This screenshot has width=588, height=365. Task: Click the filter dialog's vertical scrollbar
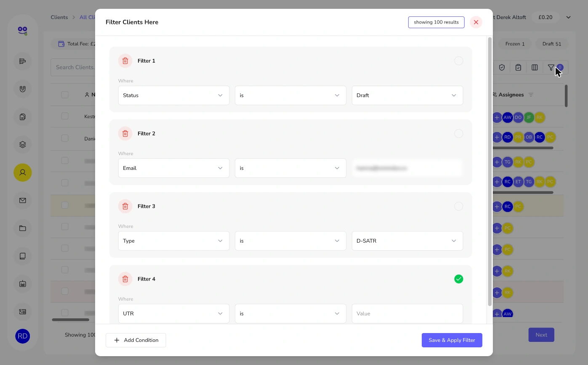[490, 172]
